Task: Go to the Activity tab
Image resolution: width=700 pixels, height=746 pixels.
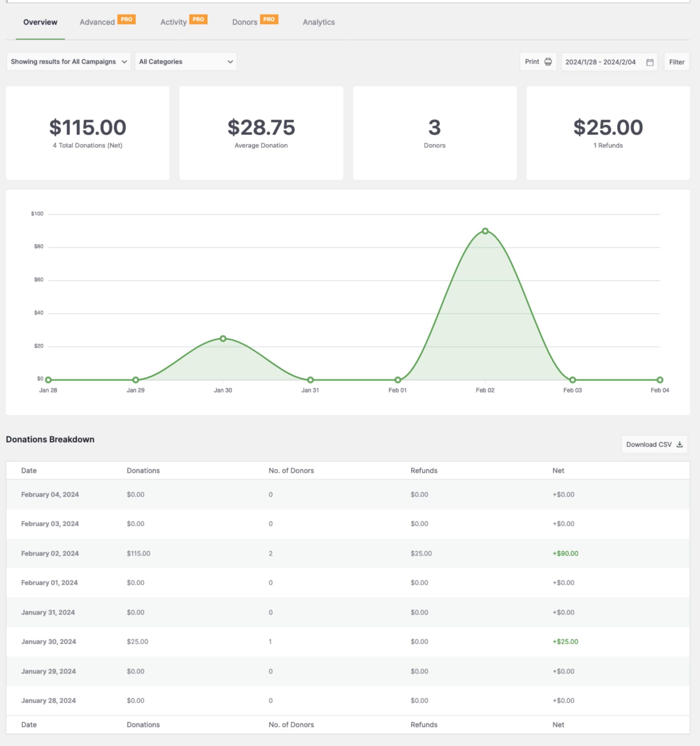Action: coord(173,22)
